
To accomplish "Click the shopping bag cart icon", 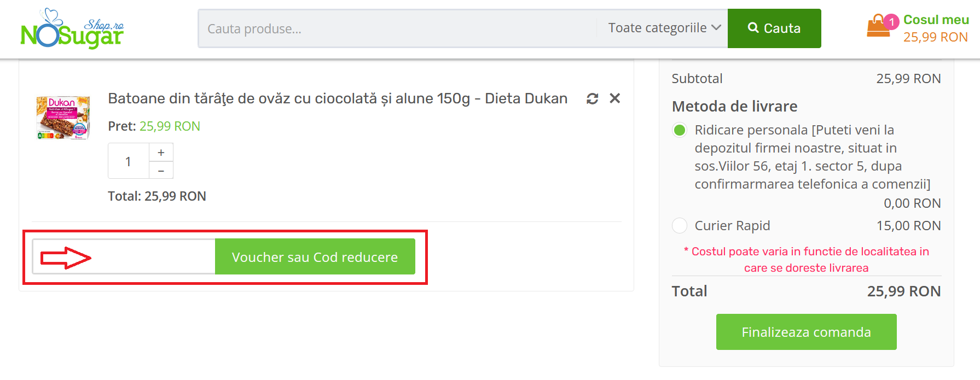I will click(x=878, y=27).
